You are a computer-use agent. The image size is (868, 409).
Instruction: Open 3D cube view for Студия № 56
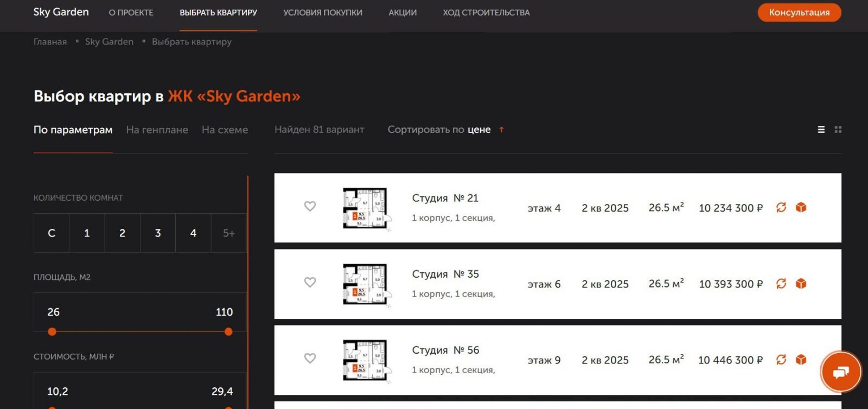pyautogui.click(x=801, y=360)
